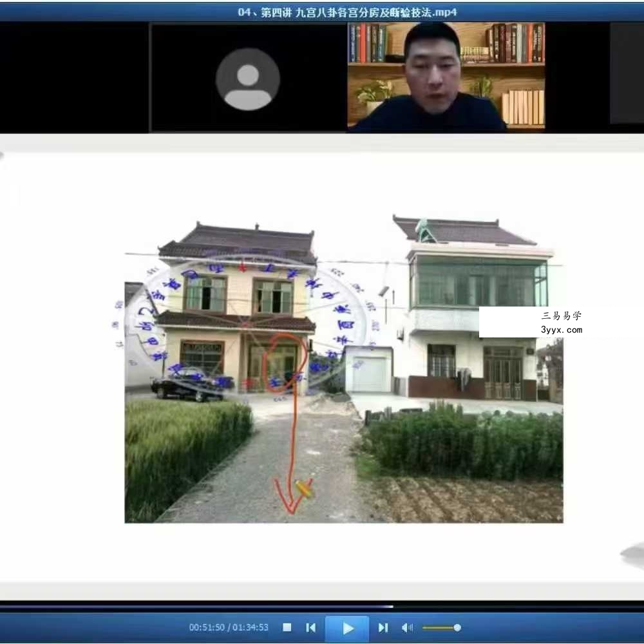Image resolution: width=644 pixels, height=644 pixels.
Task: Select the presenter's webcam thumbnail
Action: pyautogui.click(x=446, y=77)
